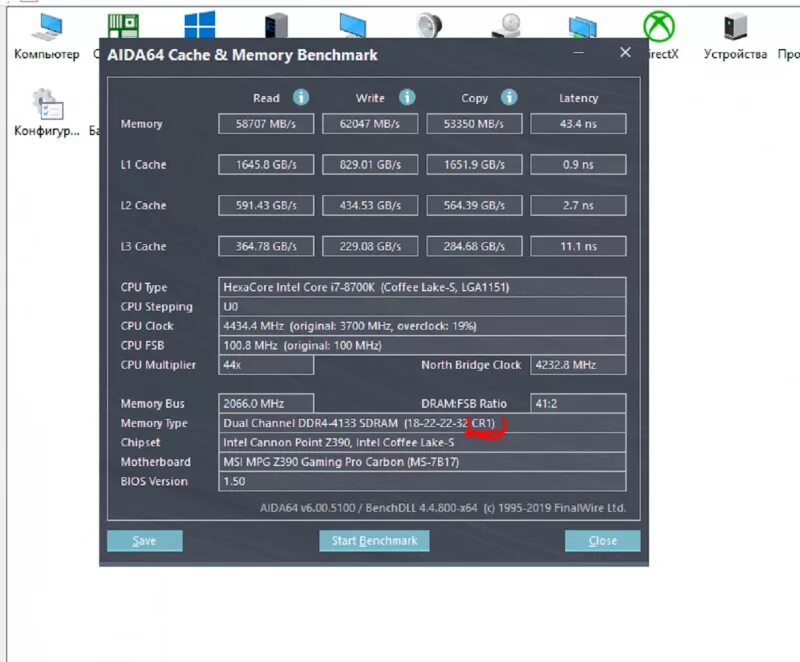Image resolution: width=800 pixels, height=662 pixels.
Task: Click the Save button
Action: click(x=144, y=541)
